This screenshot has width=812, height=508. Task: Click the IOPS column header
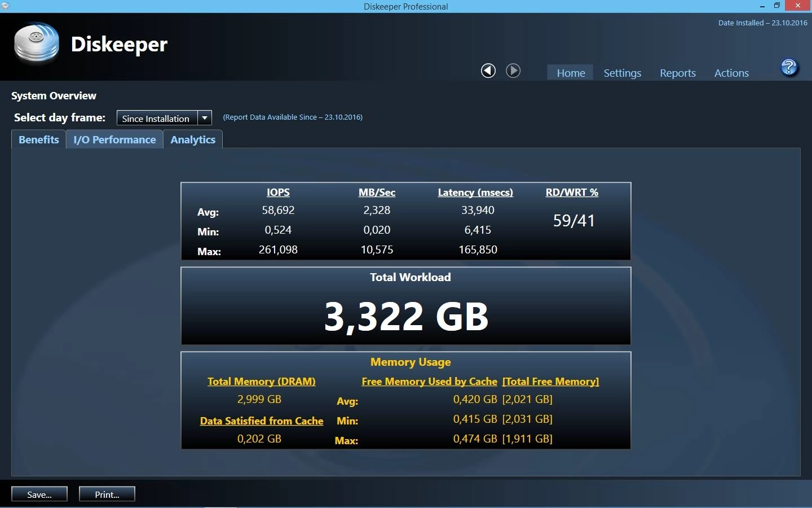(278, 192)
